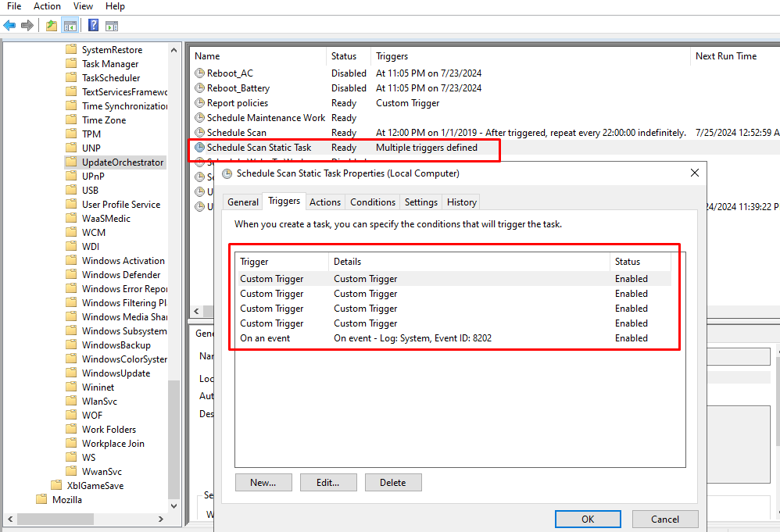Sort tasks by Next Run Time column
The height and width of the screenshot is (532, 780).
coord(735,56)
